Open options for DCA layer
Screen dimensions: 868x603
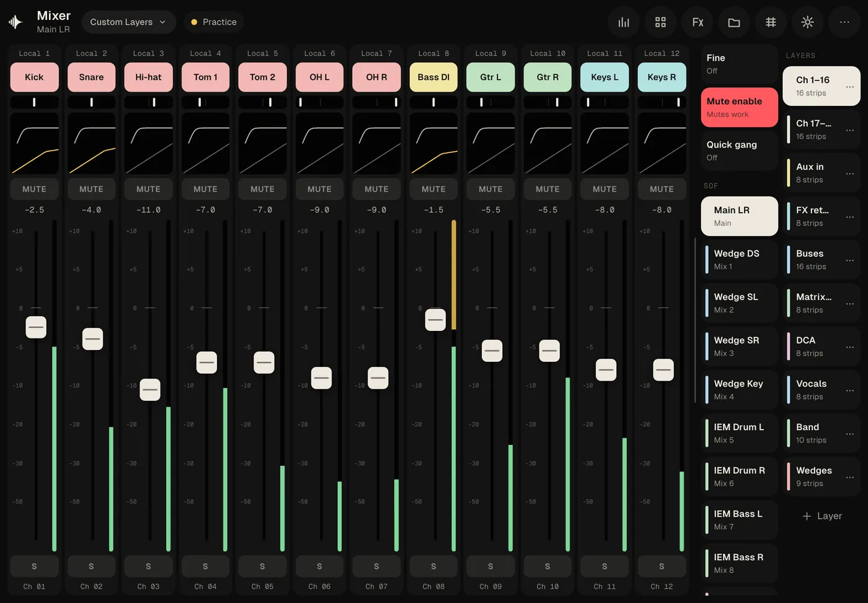click(849, 347)
